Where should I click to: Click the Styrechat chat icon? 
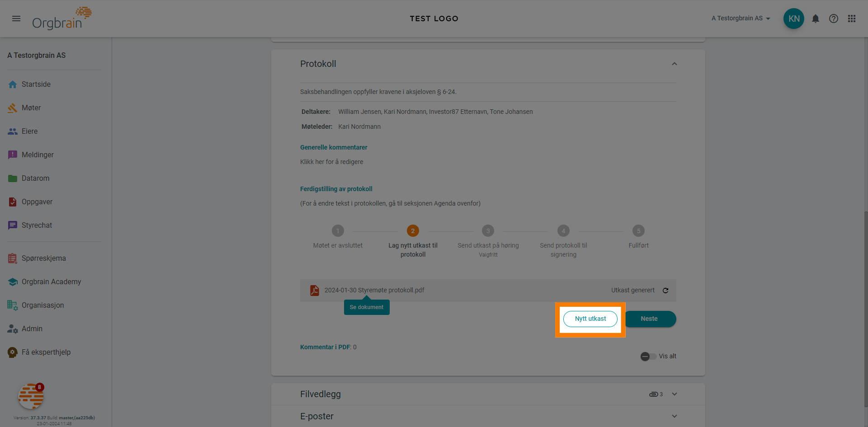point(13,225)
